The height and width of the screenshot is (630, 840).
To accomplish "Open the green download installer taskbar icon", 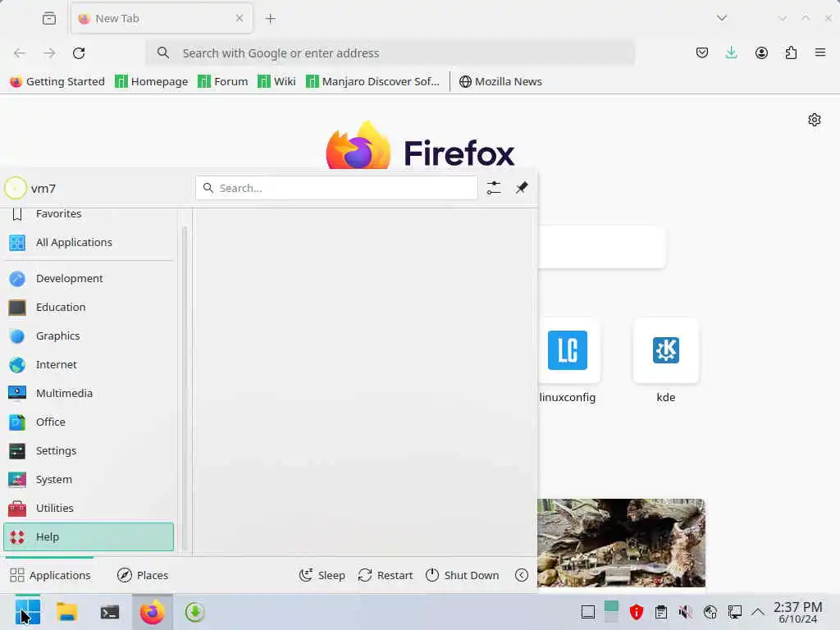I will point(195,612).
